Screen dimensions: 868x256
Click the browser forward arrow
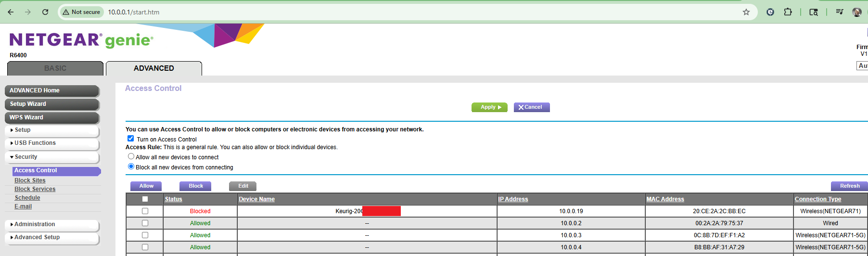28,12
